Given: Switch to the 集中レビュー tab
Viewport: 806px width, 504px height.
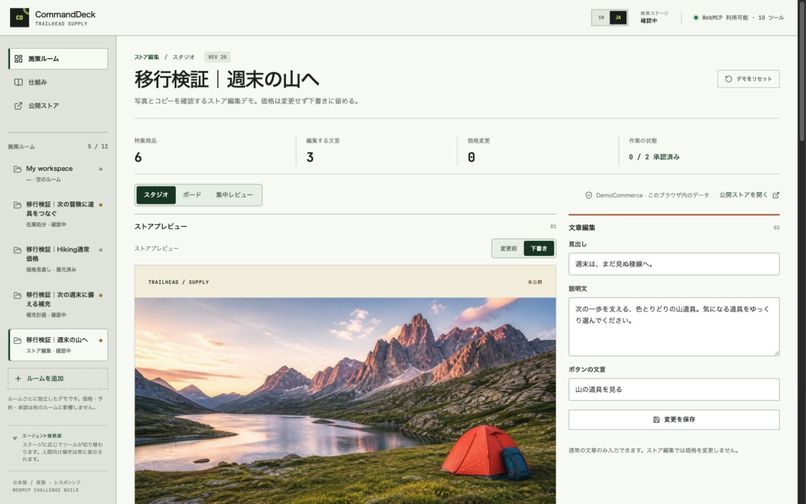Looking at the screenshot, I should click(234, 195).
